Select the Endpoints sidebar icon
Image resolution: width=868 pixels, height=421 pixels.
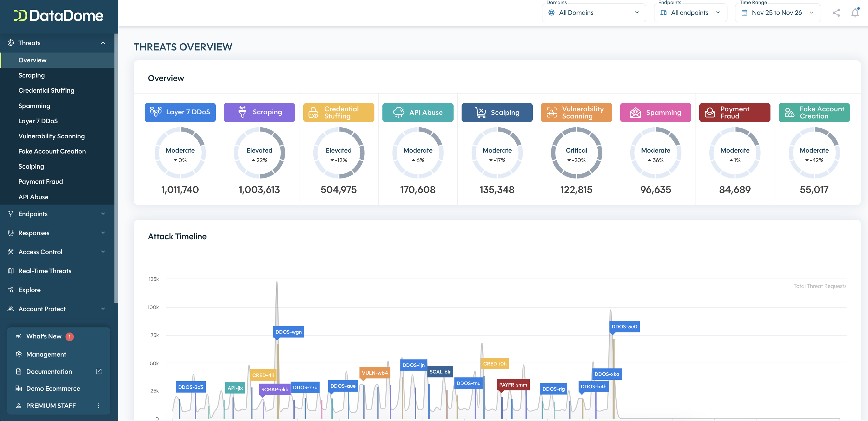10,213
